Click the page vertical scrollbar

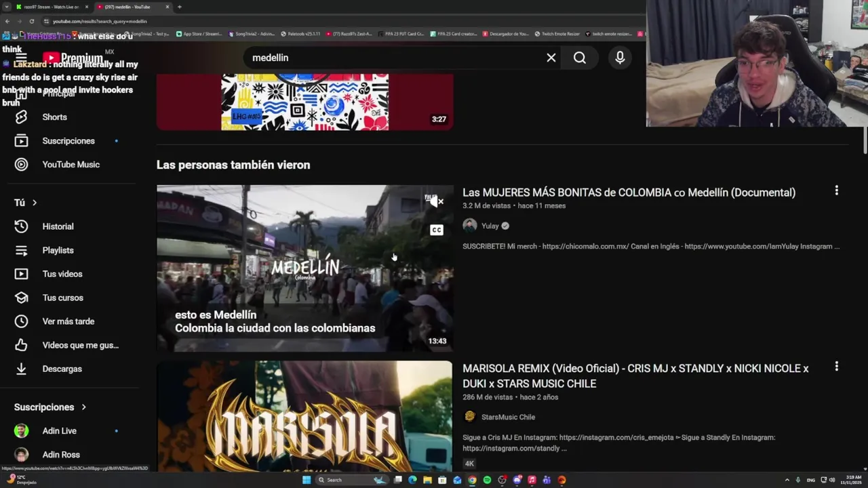865,139
